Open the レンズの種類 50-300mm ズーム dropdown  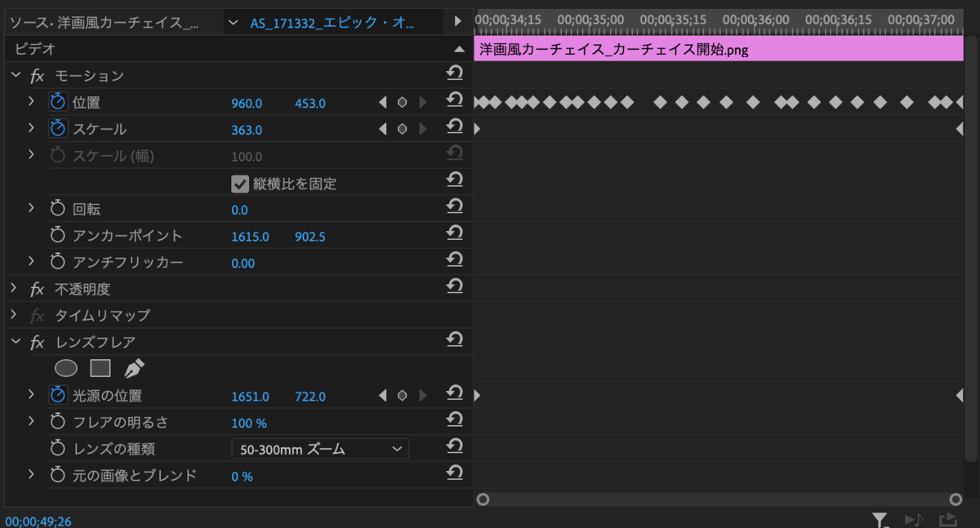click(320, 448)
